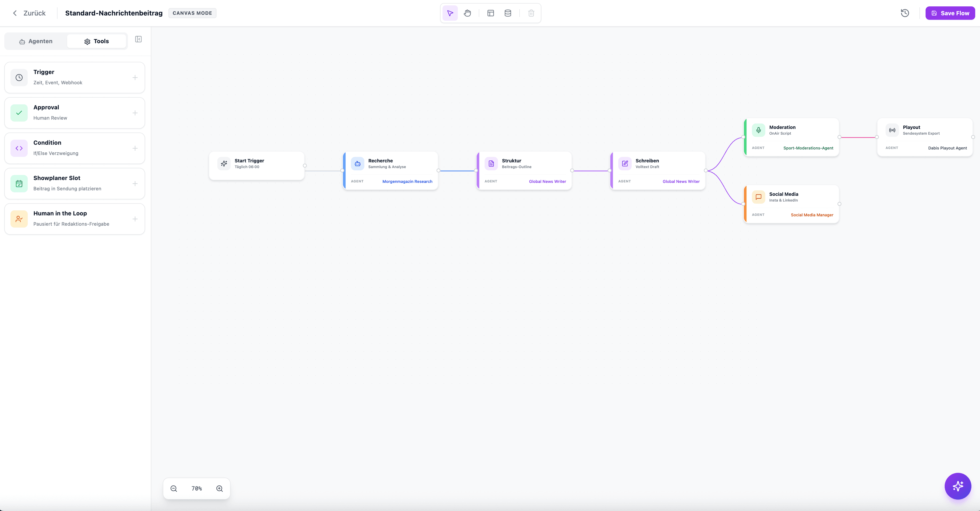This screenshot has height=511, width=980.
Task: Click the CANVAS MODE badge
Action: tap(192, 13)
